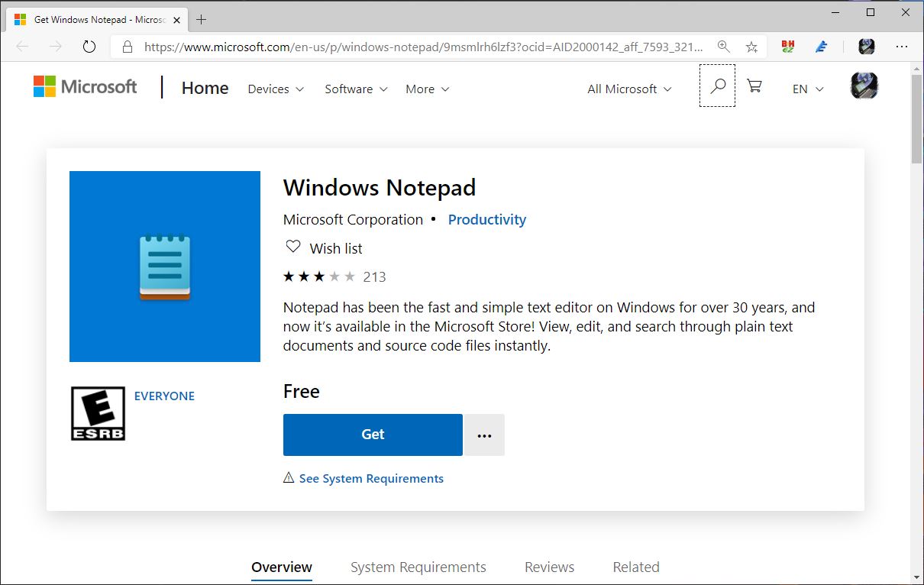
Task: Toggle the Wish list heart
Action: 292,247
